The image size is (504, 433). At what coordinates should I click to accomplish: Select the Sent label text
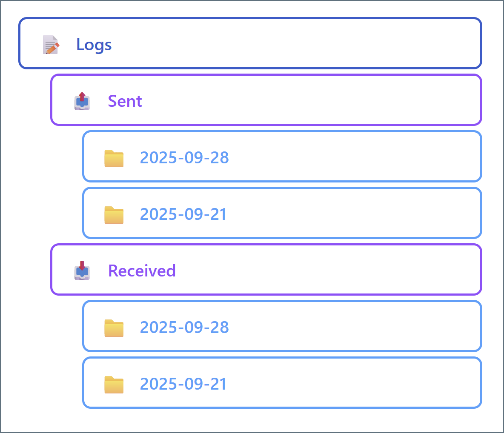pyautogui.click(x=125, y=101)
